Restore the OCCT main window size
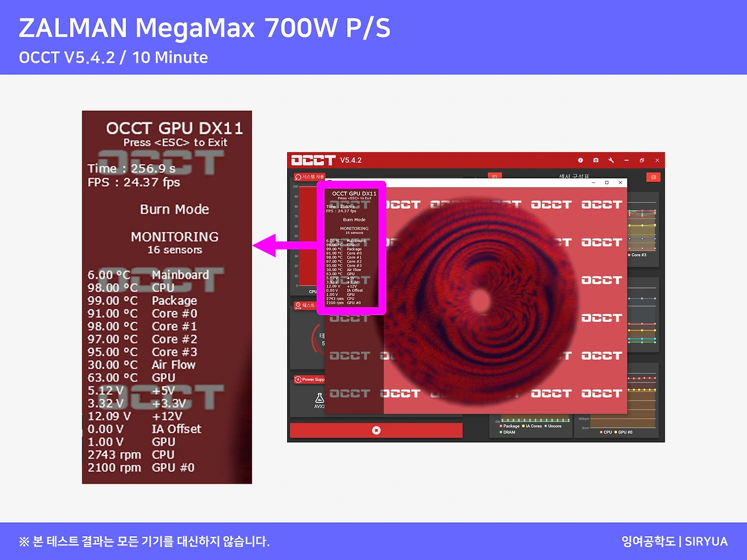Image resolution: width=747 pixels, height=560 pixels. point(641,160)
